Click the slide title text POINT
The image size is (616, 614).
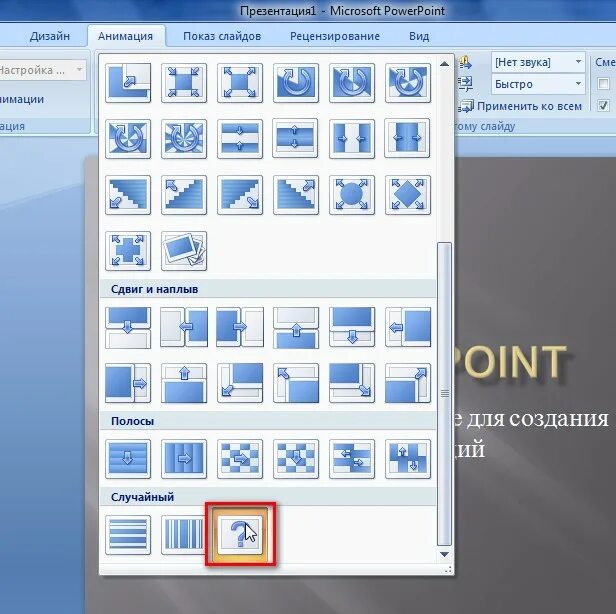coord(511,362)
